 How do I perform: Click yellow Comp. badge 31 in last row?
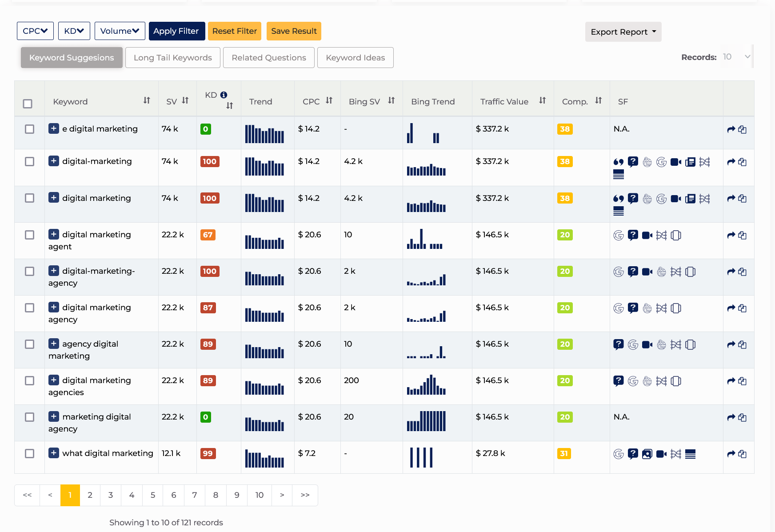point(564,454)
